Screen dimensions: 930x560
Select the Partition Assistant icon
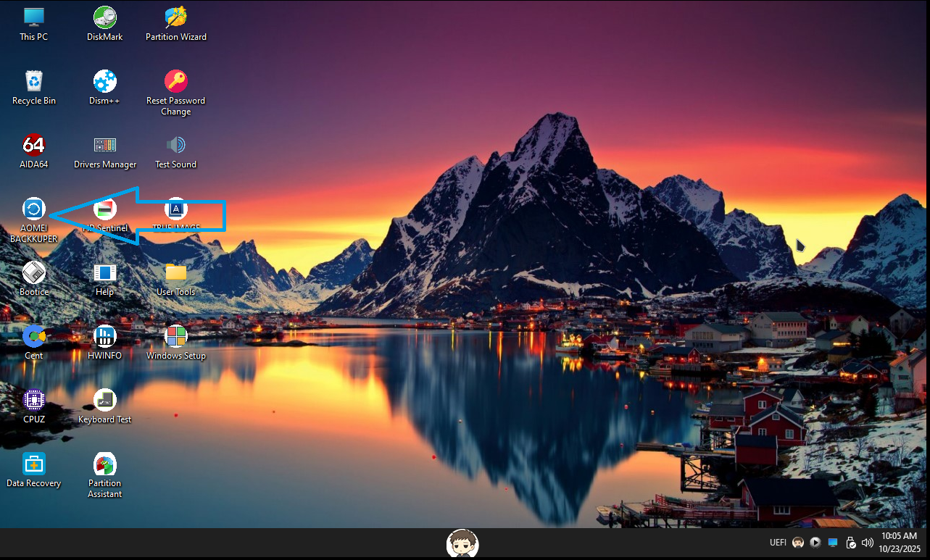pos(104,464)
